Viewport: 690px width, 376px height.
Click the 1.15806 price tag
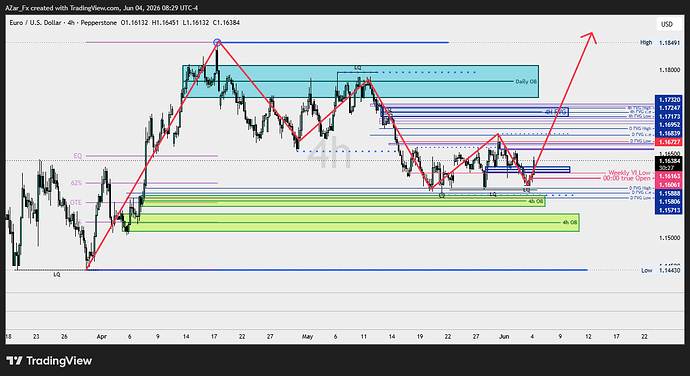coord(669,202)
